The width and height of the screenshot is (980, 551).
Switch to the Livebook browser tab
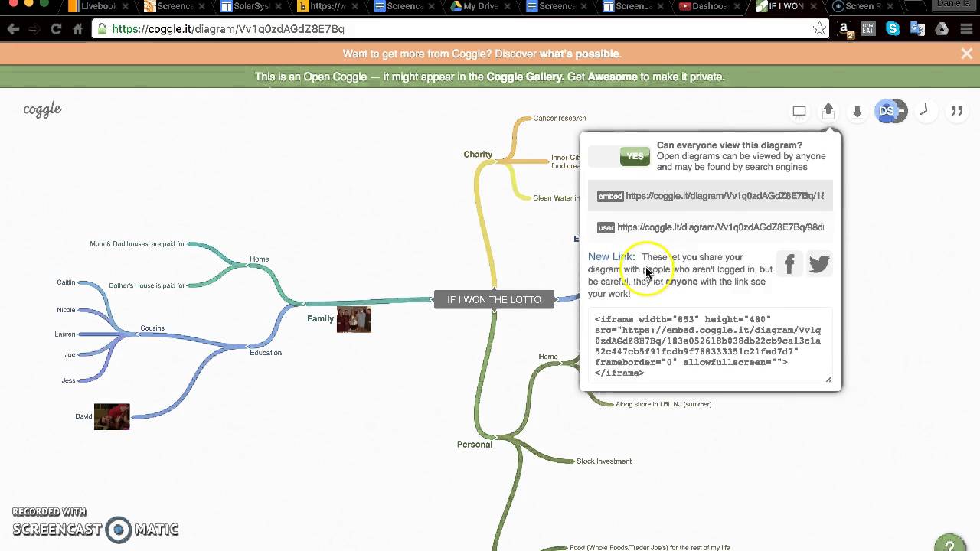click(100, 7)
